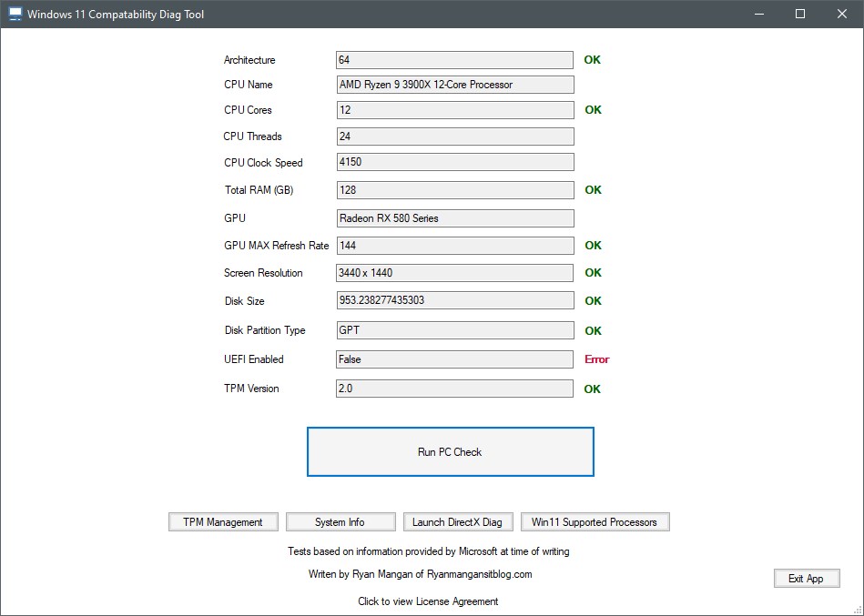Image resolution: width=864 pixels, height=616 pixels.
Task: View Win11 Supported Processors
Action: pos(595,521)
